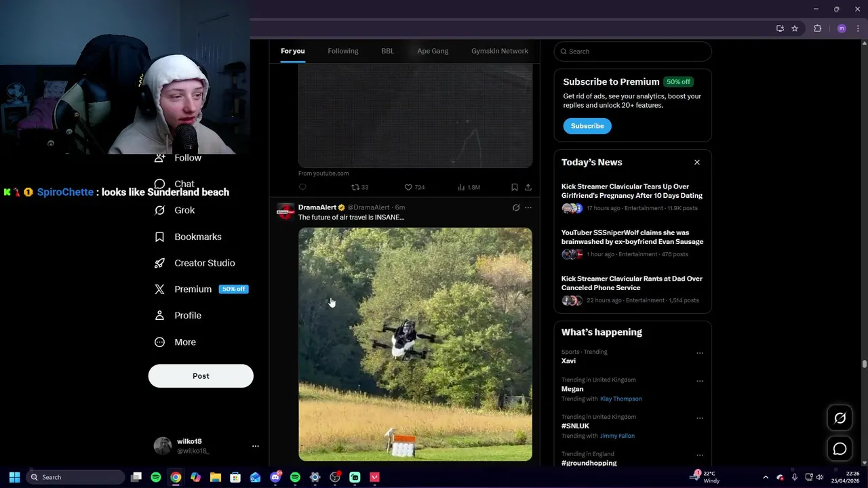Like the post with 724 likes
This screenshot has width=868, height=488.
coord(414,187)
